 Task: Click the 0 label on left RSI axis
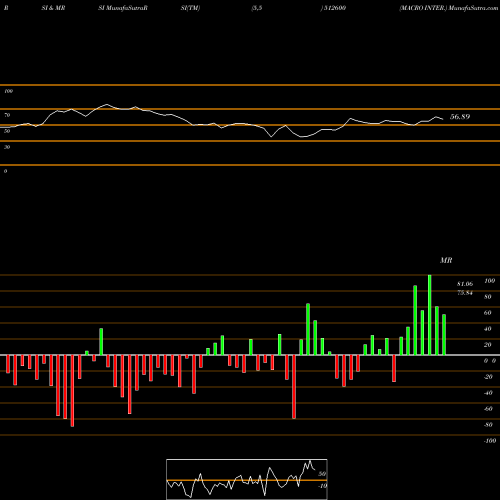tap(5, 171)
